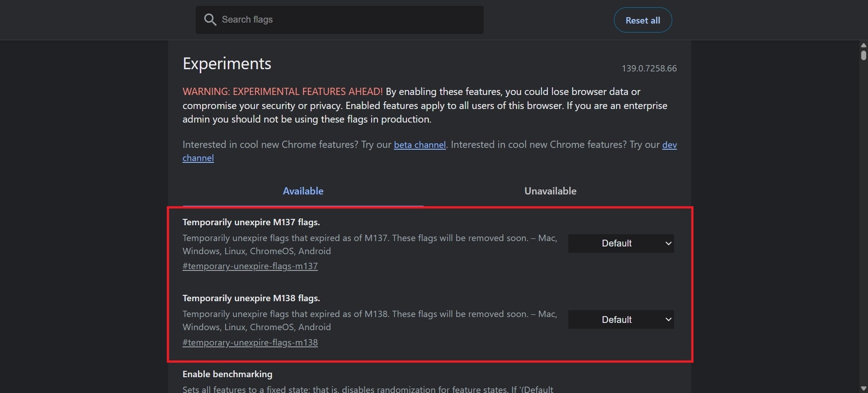The width and height of the screenshot is (868, 393).
Task: Click the #temporary-unexpire-flags-m138 anchor link
Action: [250, 342]
